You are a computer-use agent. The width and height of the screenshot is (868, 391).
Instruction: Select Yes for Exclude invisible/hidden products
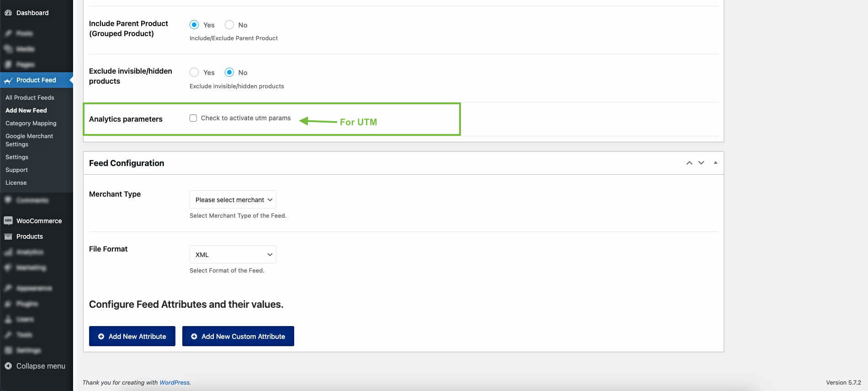194,72
